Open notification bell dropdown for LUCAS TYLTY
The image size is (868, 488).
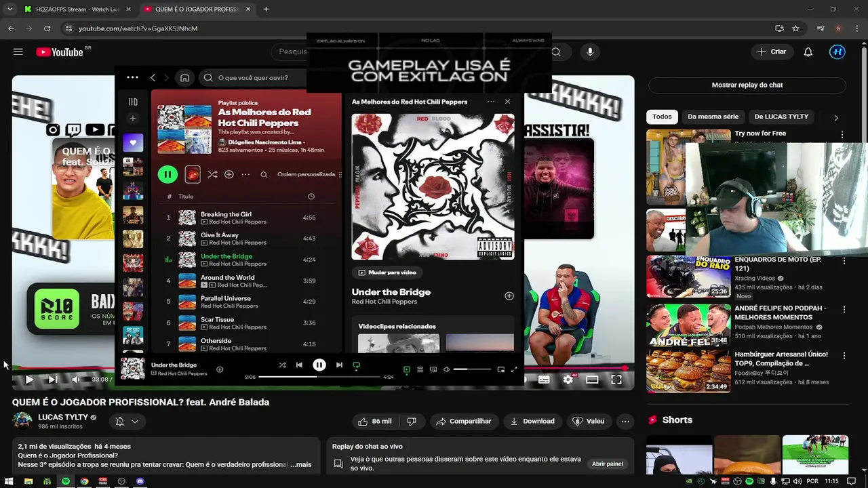point(127,422)
